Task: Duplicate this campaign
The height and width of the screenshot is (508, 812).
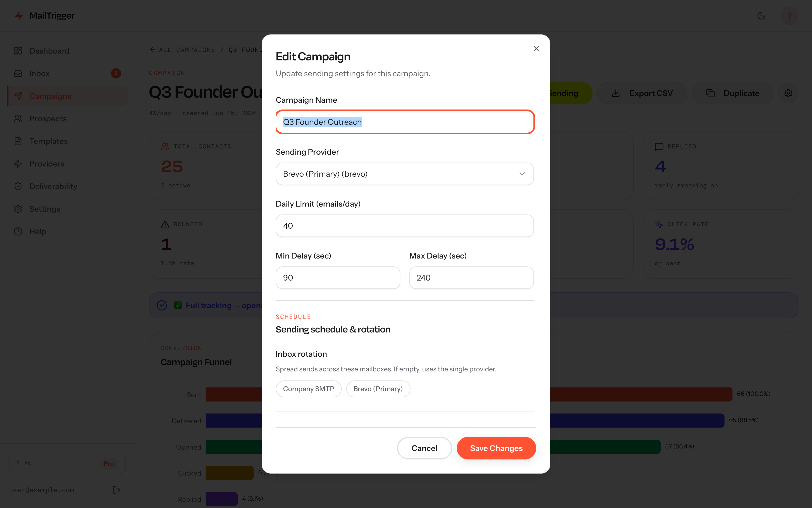Action: (x=732, y=93)
